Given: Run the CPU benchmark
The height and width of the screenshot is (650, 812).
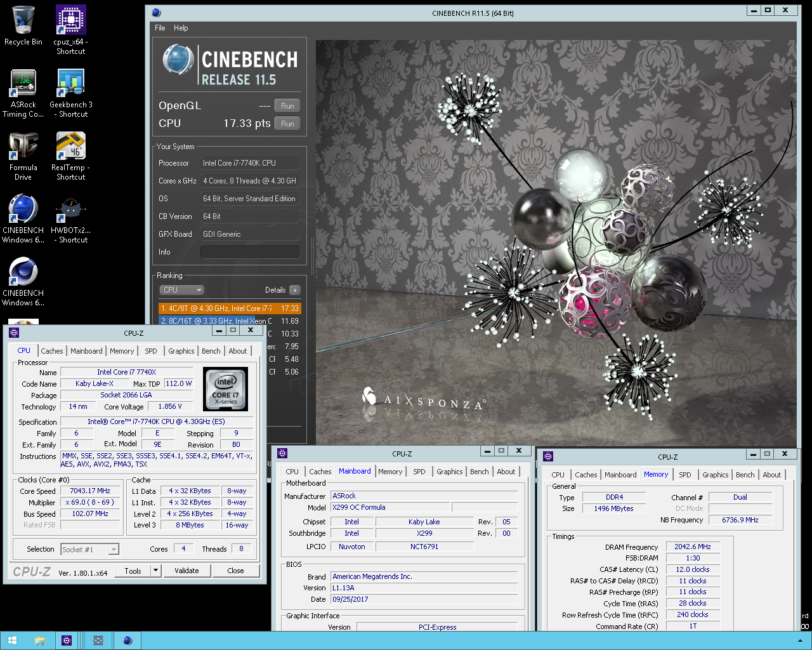Looking at the screenshot, I should [287, 124].
